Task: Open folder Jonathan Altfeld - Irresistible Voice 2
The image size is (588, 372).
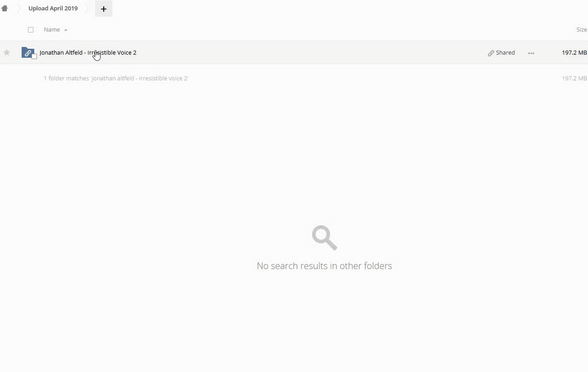Action: click(x=88, y=53)
